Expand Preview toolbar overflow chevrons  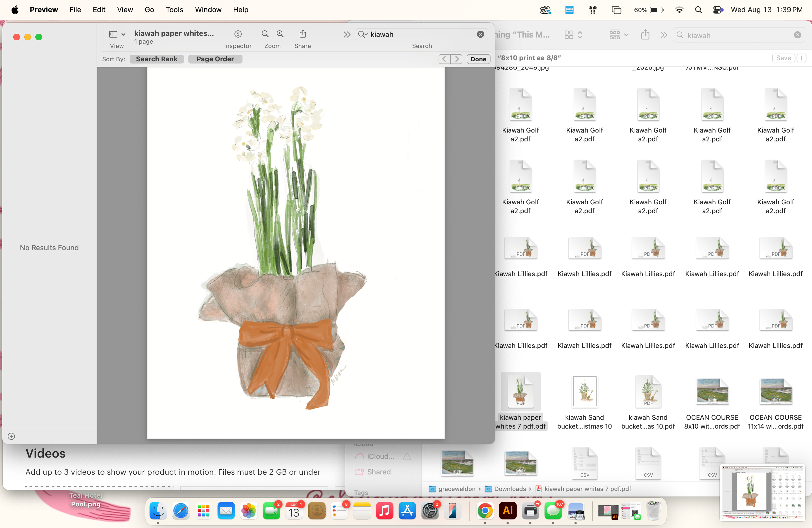(x=347, y=35)
